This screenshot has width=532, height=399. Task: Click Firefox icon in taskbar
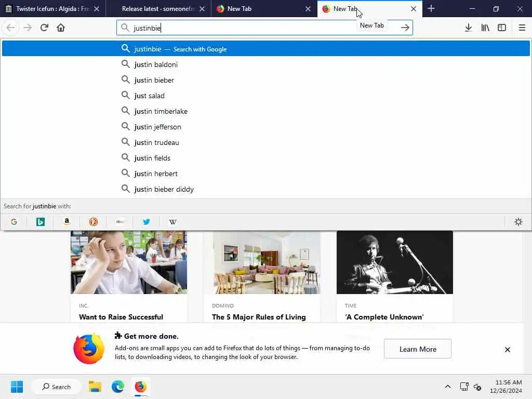tap(140, 387)
